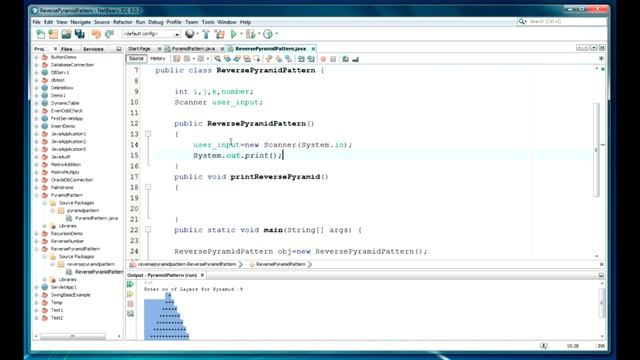640x360 pixels.
Task: Click the Save All toolbar icon
Action: 80,34
